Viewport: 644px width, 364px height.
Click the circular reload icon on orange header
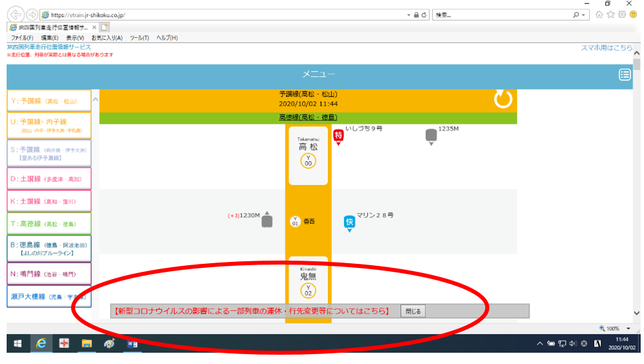pyautogui.click(x=503, y=99)
